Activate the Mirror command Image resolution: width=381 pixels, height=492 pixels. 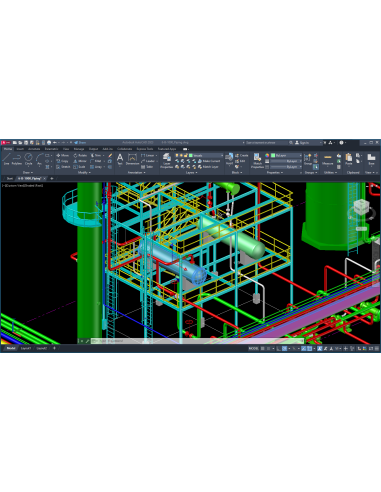[x=80, y=161]
